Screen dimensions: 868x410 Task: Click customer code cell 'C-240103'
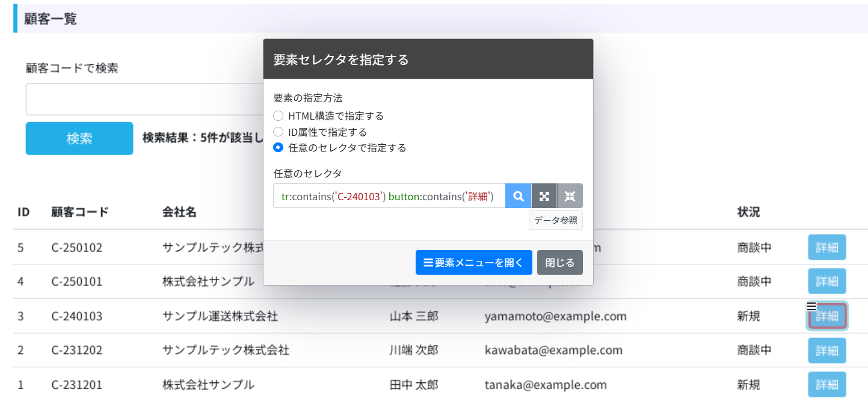pos(77,316)
